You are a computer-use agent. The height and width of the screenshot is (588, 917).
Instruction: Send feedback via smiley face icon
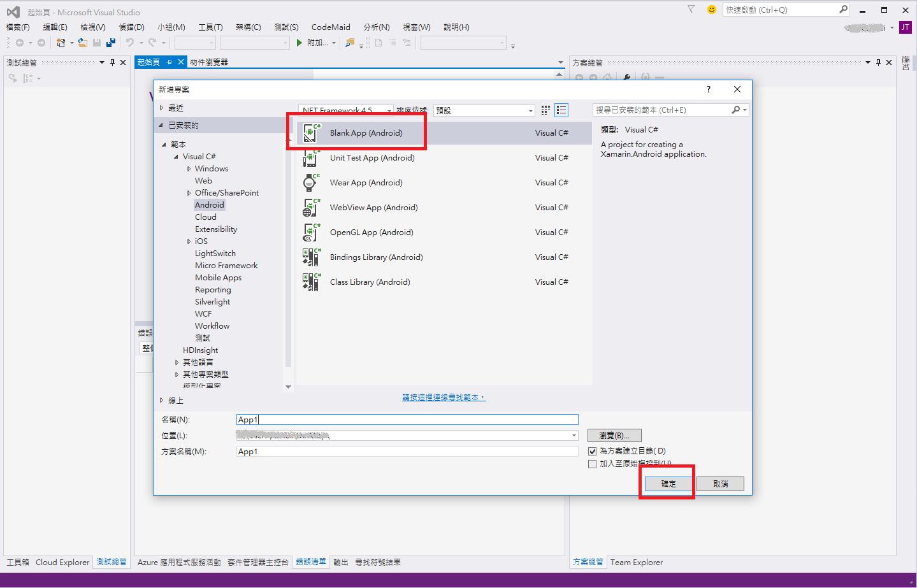tap(712, 10)
